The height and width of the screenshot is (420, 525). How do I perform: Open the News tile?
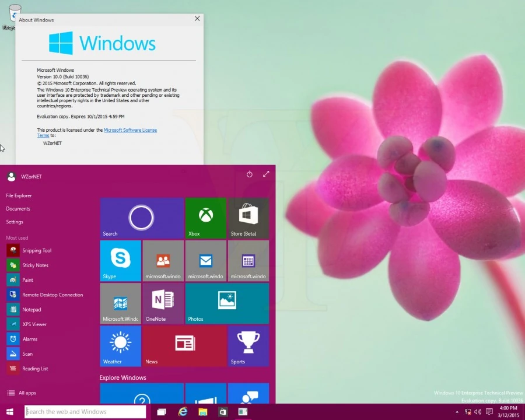184,346
